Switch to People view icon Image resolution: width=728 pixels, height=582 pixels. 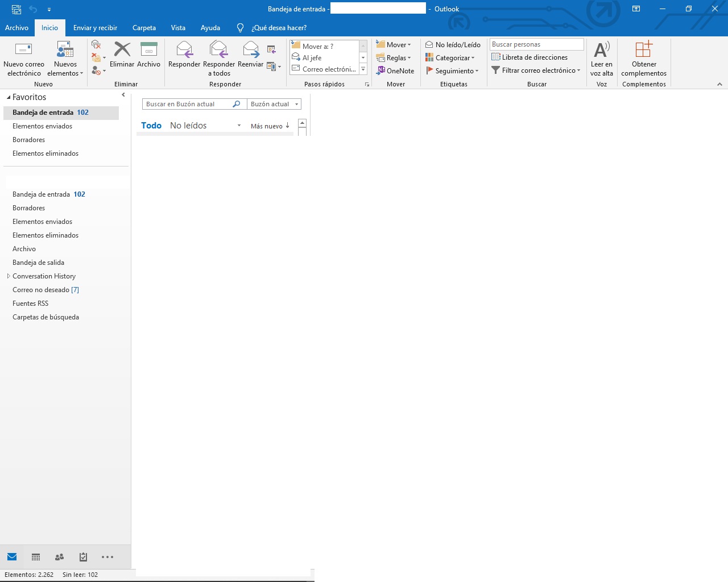click(x=59, y=557)
